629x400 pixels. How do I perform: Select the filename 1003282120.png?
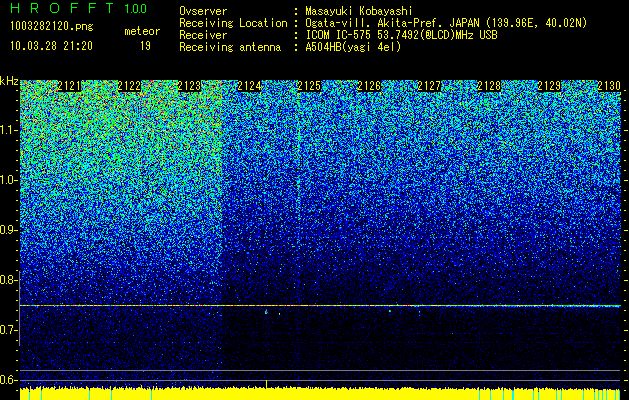(x=52, y=26)
